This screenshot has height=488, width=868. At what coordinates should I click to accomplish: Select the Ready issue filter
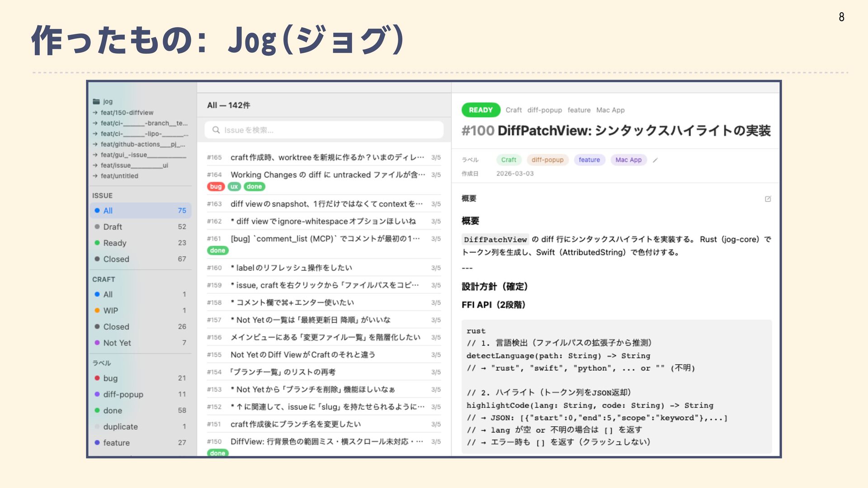tap(115, 243)
